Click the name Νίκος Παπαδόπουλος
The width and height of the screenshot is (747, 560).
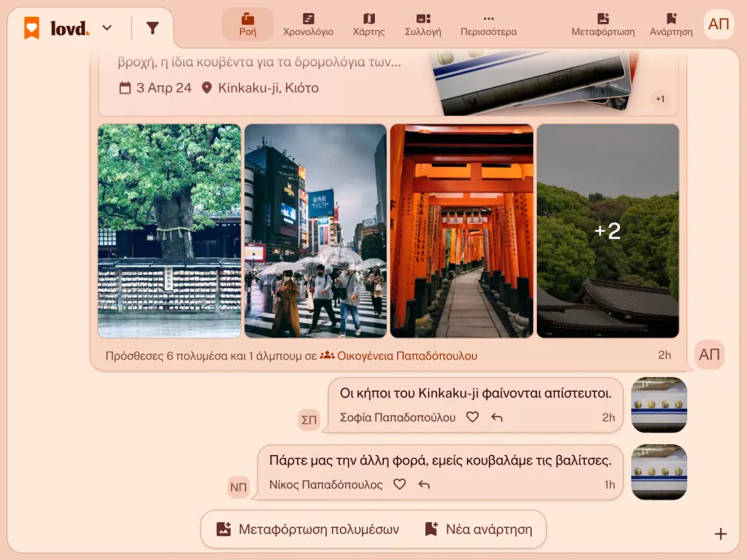(x=326, y=485)
